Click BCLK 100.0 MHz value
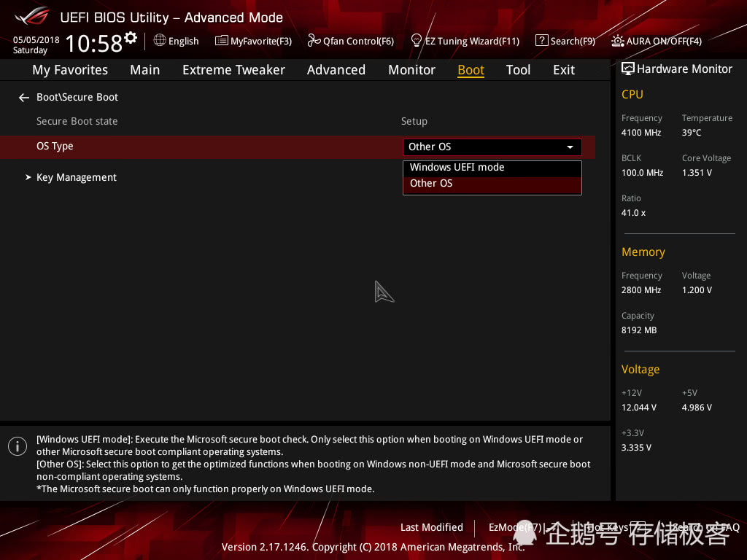Screen dimensions: 747x560 (x=642, y=173)
